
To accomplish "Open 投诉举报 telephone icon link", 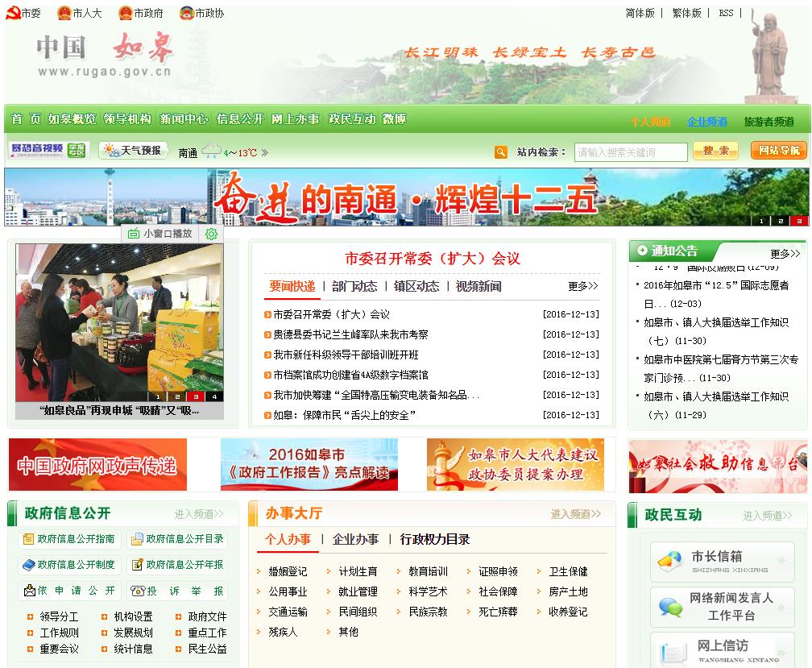I will coord(177,591).
